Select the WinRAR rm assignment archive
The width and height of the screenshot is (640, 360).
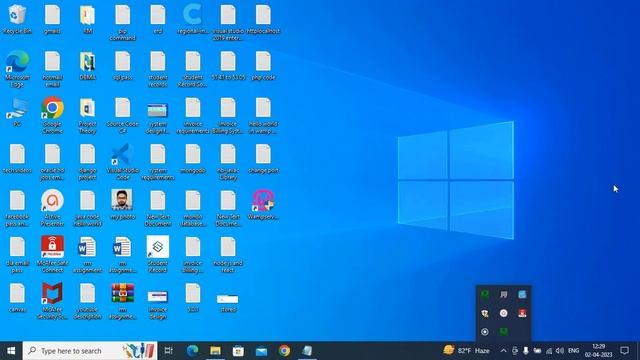(x=122, y=302)
